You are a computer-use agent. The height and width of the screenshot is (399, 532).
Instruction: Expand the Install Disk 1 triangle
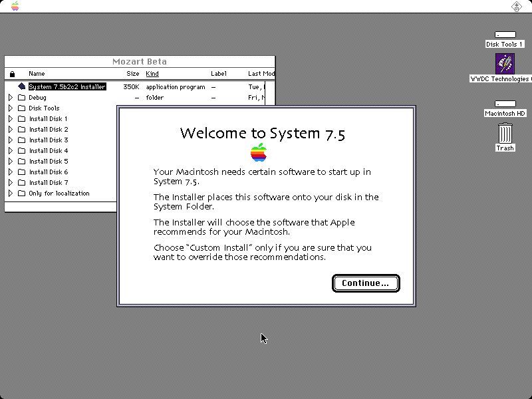pyautogui.click(x=11, y=119)
